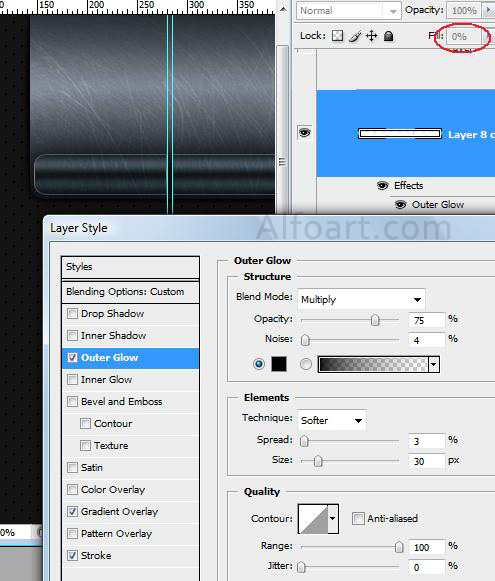The width and height of the screenshot is (495, 581).
Task: Select the Layer 8 name label
Action: point(471,135)
